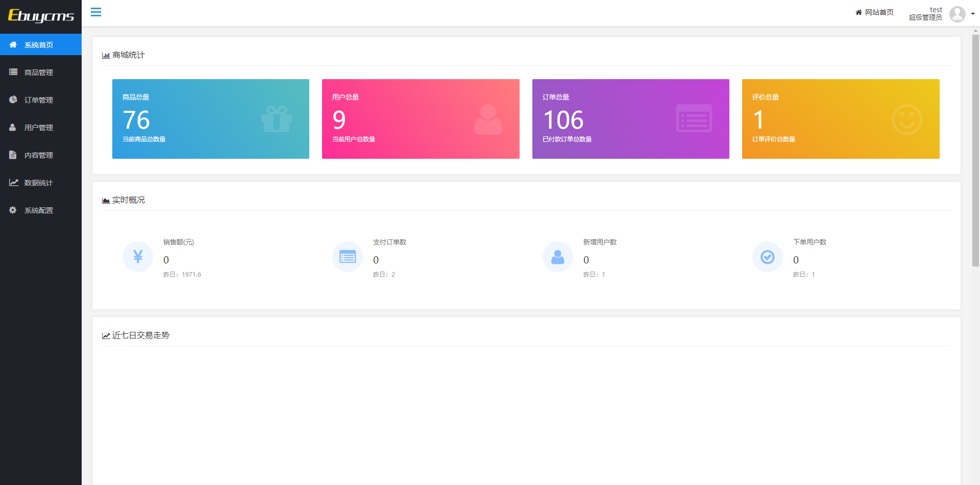Click the paid orders list icon
The height and width of the screenshot is (485, 980).
coord(348,257)
